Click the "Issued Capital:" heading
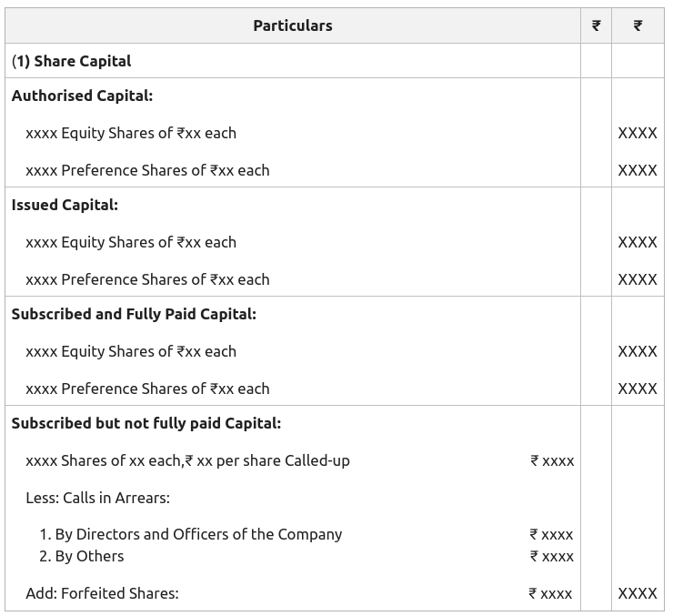 pos(65,205)
